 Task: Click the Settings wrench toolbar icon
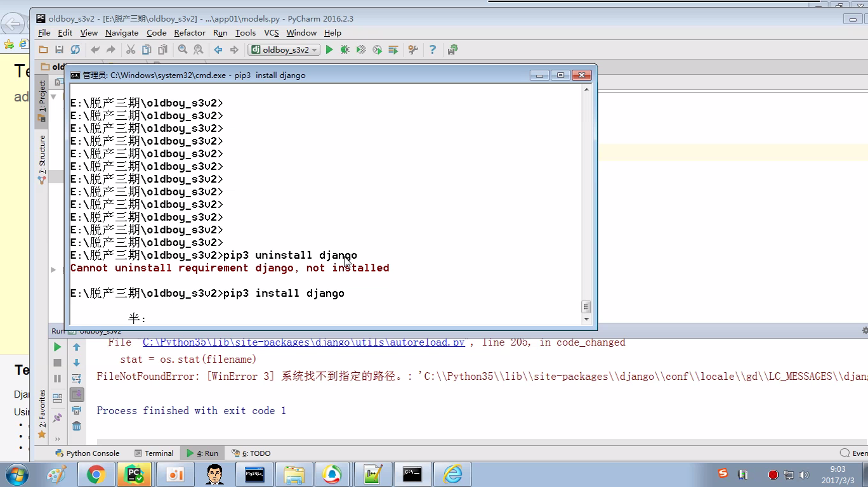pyautogui.click(x=413, y=49)
